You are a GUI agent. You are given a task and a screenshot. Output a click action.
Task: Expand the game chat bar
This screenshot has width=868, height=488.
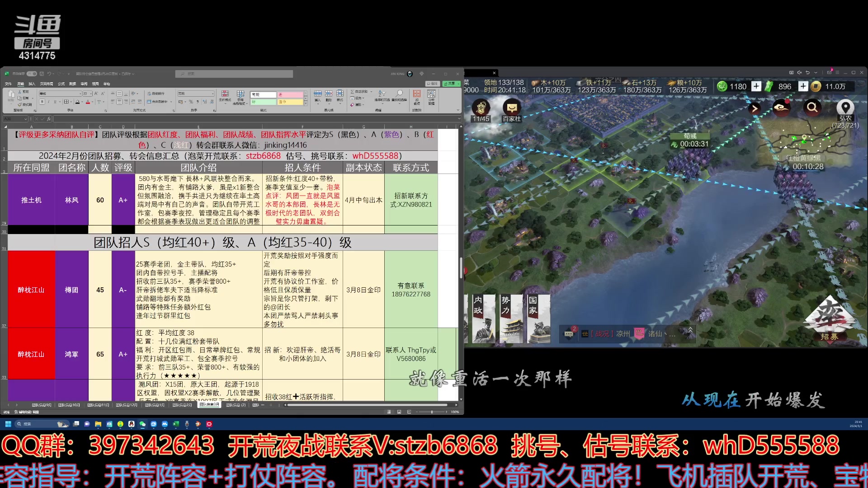click(x=690, y=331)
